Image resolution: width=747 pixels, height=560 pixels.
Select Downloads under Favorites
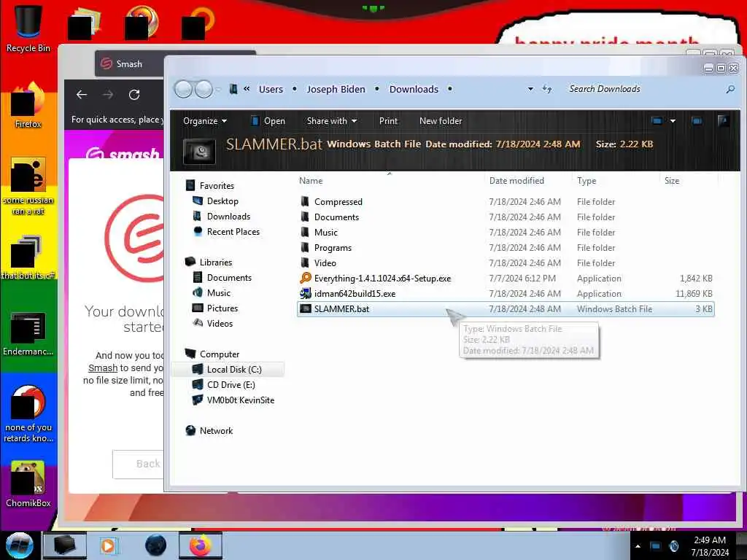click(x=228, y=216)
